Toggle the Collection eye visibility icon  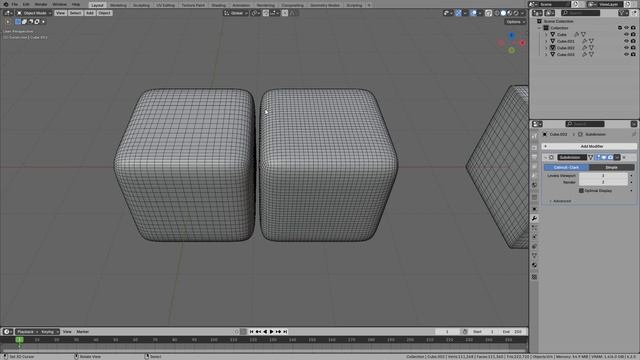(x=626, y=28)
